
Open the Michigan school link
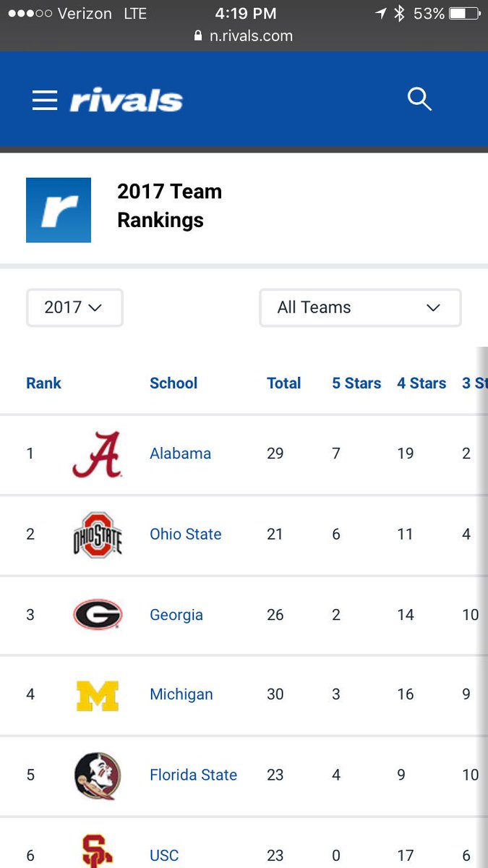pyautogui.click(x=181, y=694)
